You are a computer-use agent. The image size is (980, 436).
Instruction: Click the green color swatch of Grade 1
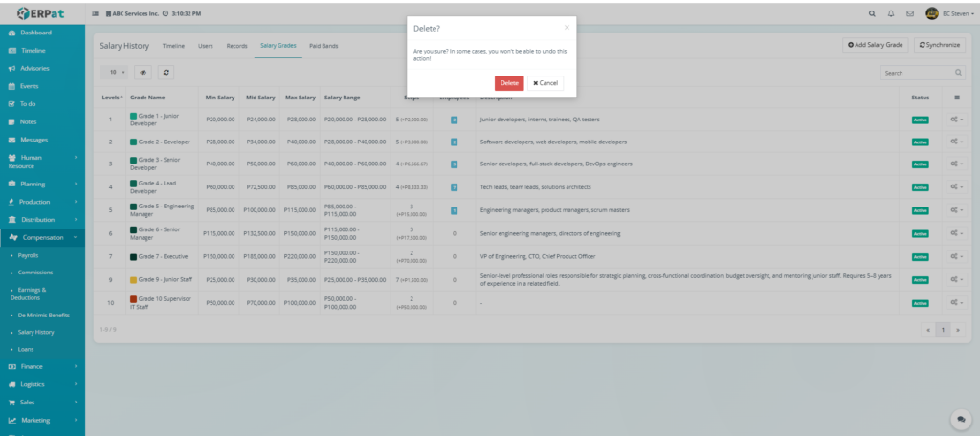[133, 116]
